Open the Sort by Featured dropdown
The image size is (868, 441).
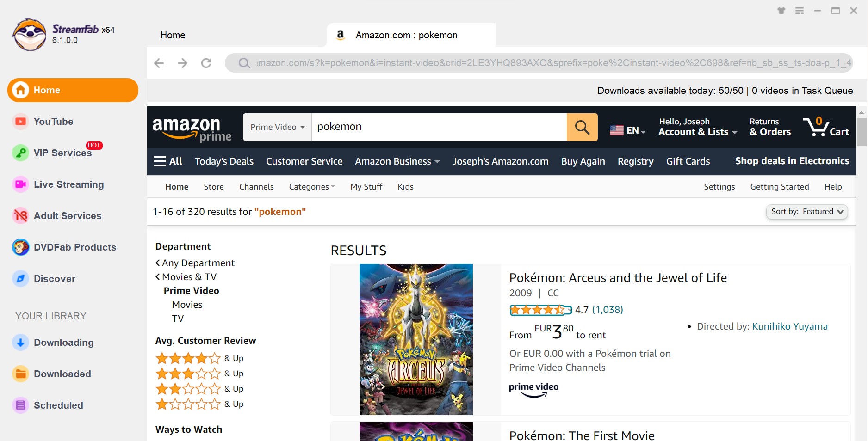[x=807, y=212]
